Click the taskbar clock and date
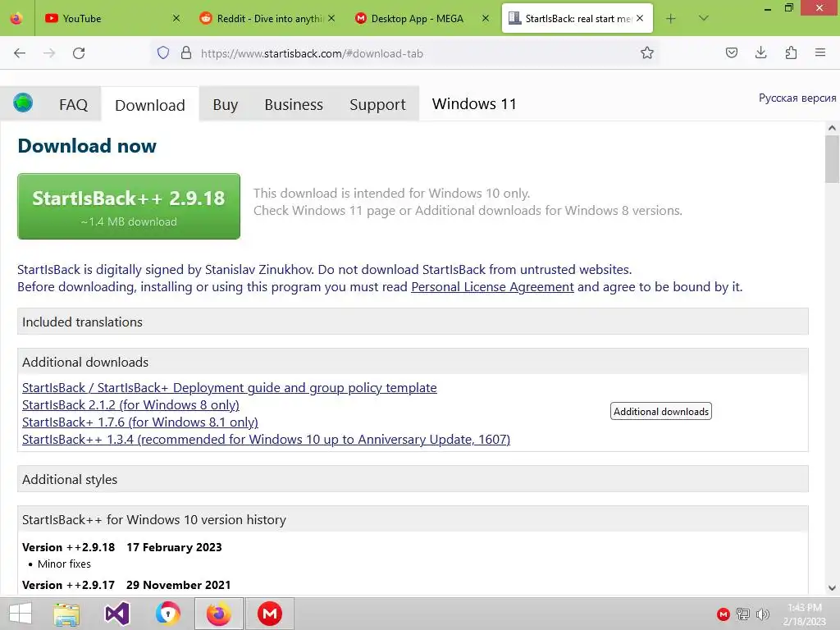This screenshot has height=630, width=840. [x=805, y=614]
